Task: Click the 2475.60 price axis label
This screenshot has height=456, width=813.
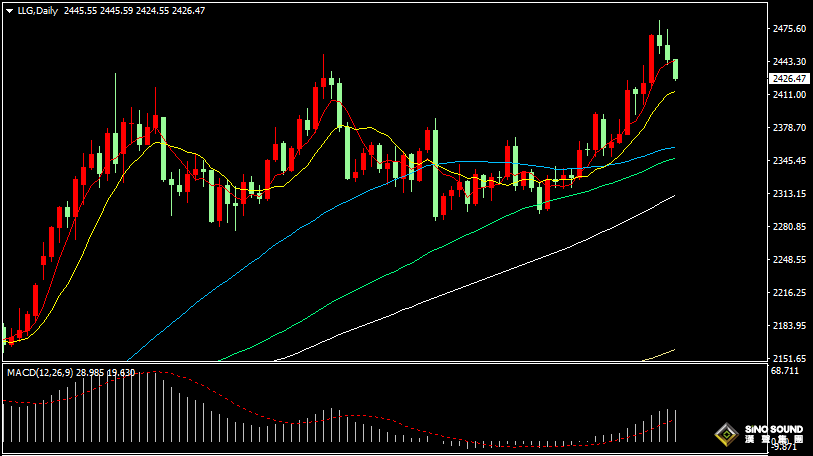Action: coord(790,29)
